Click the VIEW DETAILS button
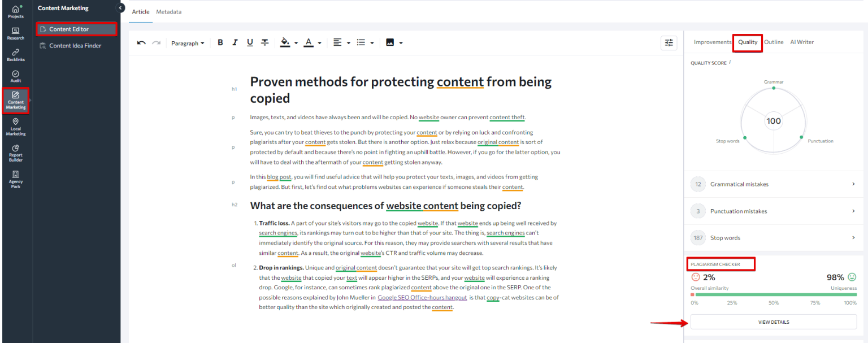868x343 pixels. [773, 322]
